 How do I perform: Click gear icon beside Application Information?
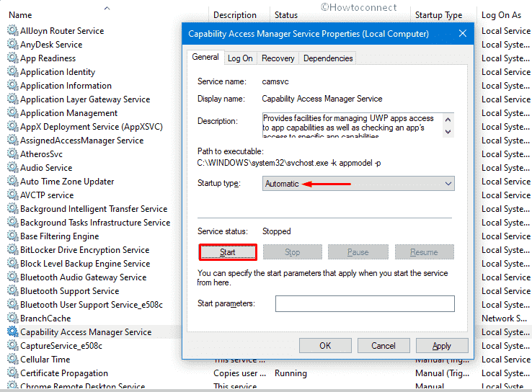(x=13, y=85)
